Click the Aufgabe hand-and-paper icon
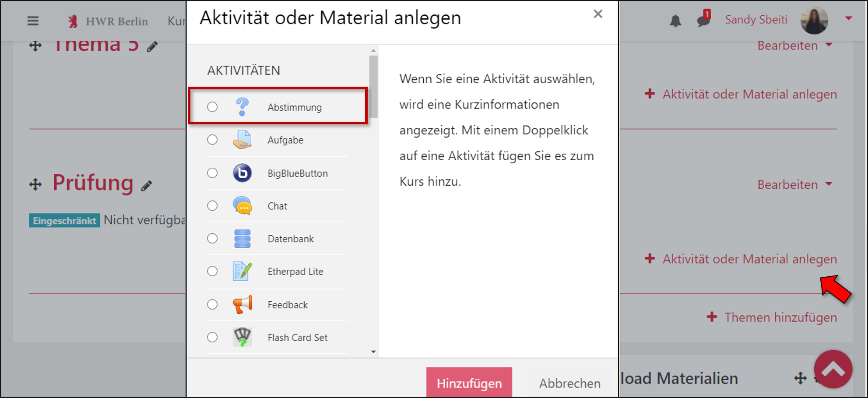 click(242, 140)
